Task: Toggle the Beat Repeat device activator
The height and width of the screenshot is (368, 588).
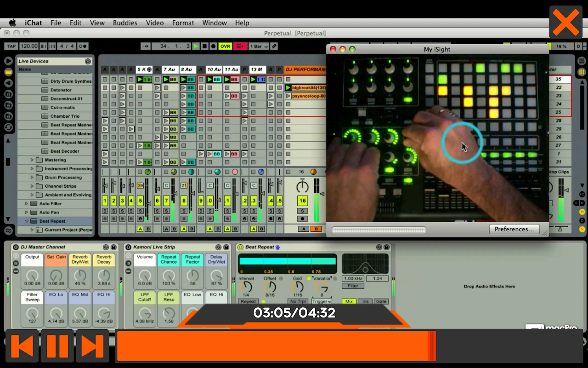Action: pyautogui.click(x=240, y=247)
